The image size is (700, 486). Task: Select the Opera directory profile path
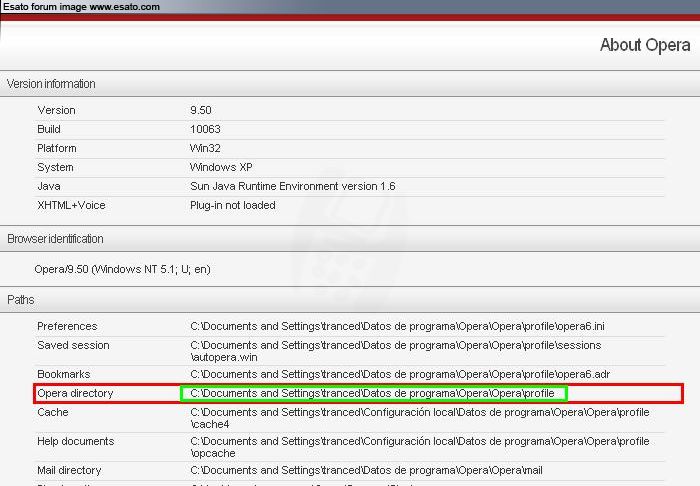coord(372,393)
